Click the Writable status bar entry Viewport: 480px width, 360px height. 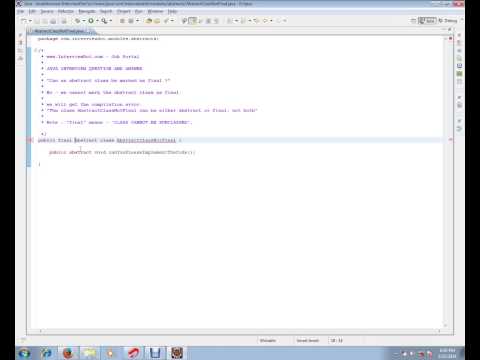pos(268,340)
